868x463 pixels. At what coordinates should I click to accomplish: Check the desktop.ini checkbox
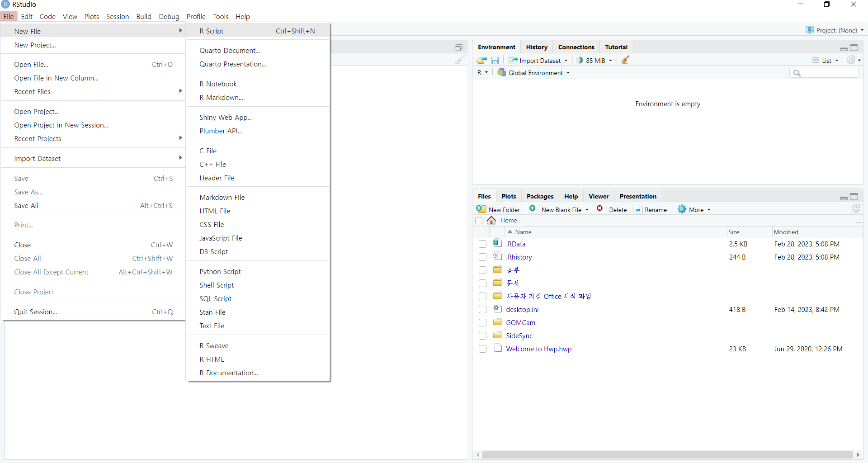pos(482,310)
